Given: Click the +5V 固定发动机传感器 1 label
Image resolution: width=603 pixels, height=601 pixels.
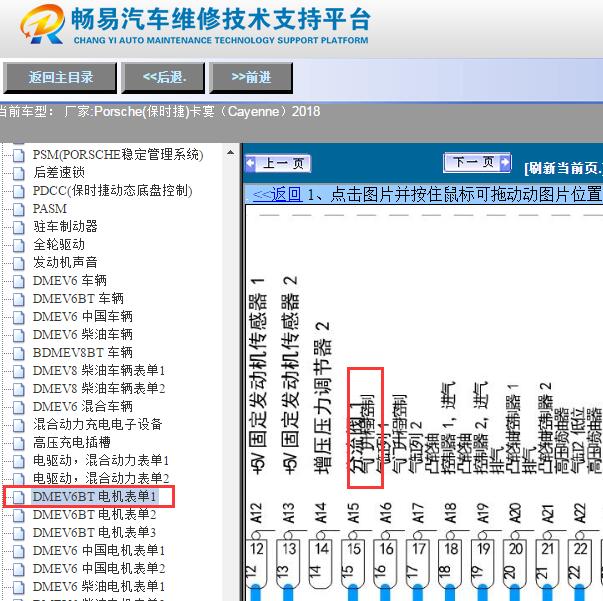Looking at the screenshot, I should pyautogui.click(x=258, y=374).
